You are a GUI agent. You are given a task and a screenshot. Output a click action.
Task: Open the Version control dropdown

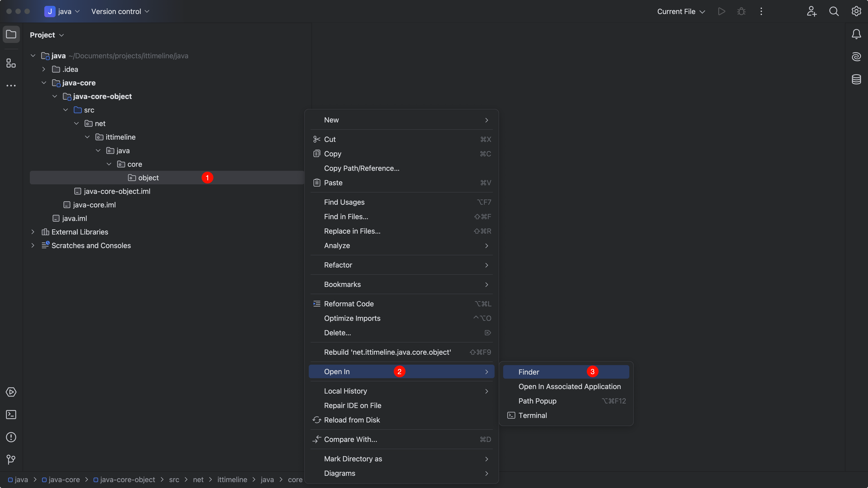click(x=120, y=12)
